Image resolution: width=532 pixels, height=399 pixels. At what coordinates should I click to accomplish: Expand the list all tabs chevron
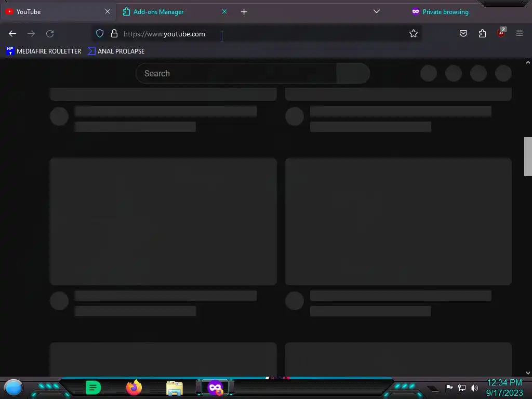pyautogui.click(x=376, y=11)
